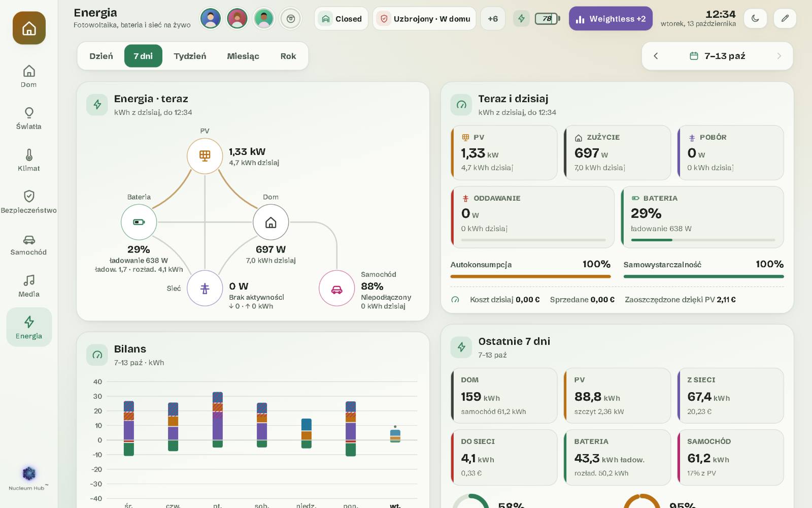This screenshot has width=812, height=508.
Task: Select Energia in sidebar
Action: 29,327
